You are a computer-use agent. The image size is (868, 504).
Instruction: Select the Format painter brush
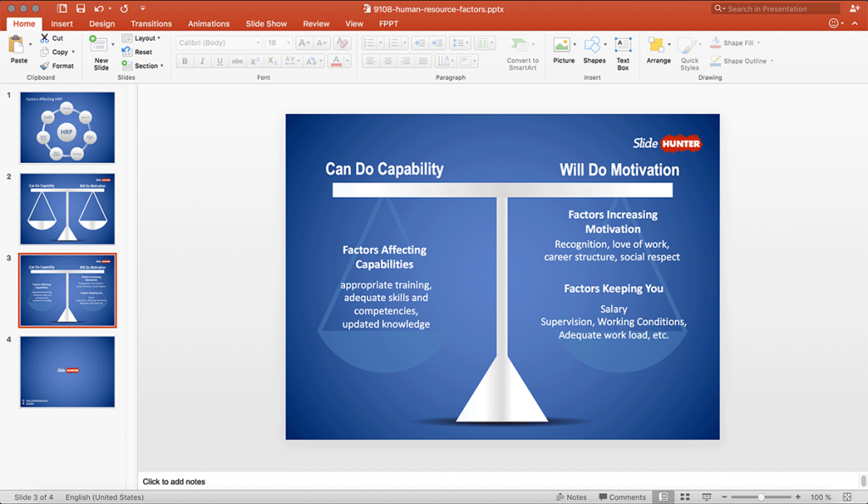click(x=45, y=65)
